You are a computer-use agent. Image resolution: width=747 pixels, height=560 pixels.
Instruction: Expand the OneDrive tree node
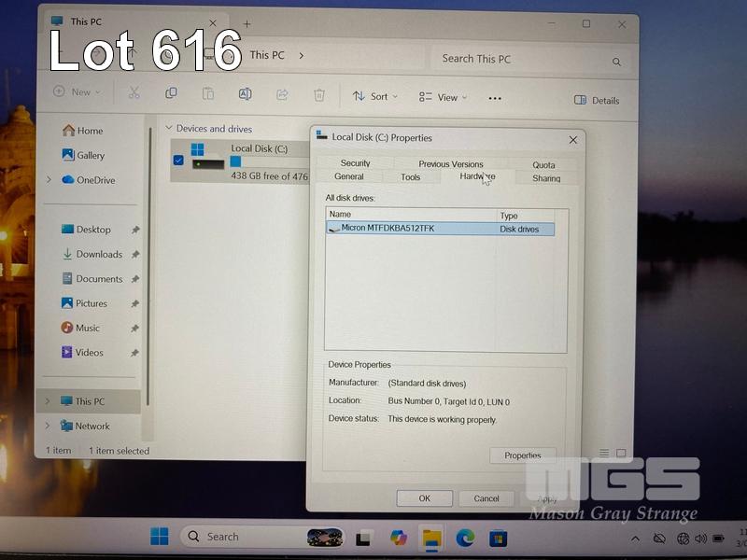[49, 179]
